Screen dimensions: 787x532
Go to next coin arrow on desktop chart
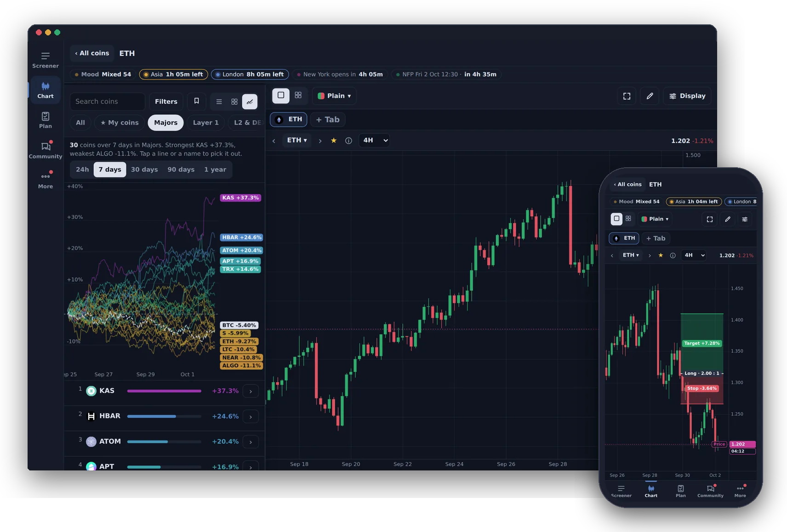coord(320,141)
